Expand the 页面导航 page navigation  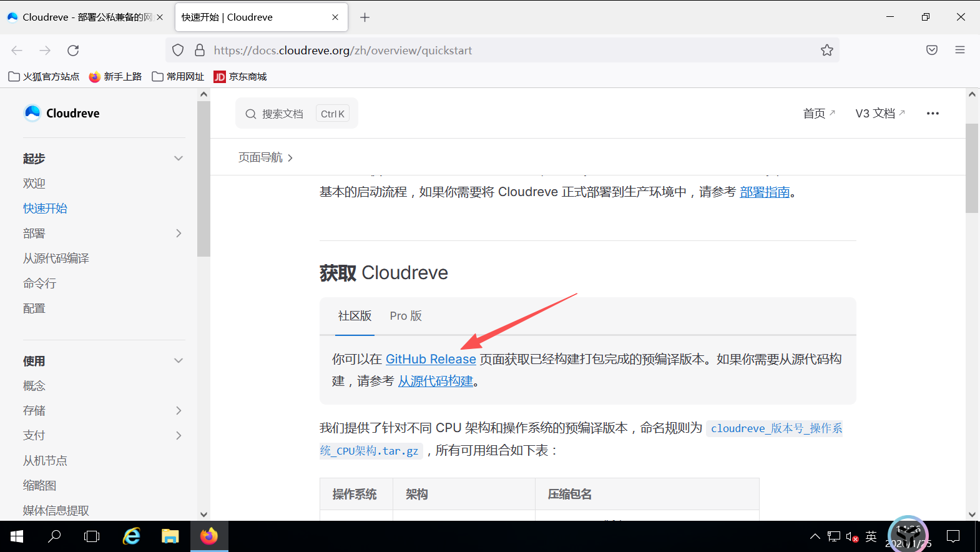pos(265,157)
